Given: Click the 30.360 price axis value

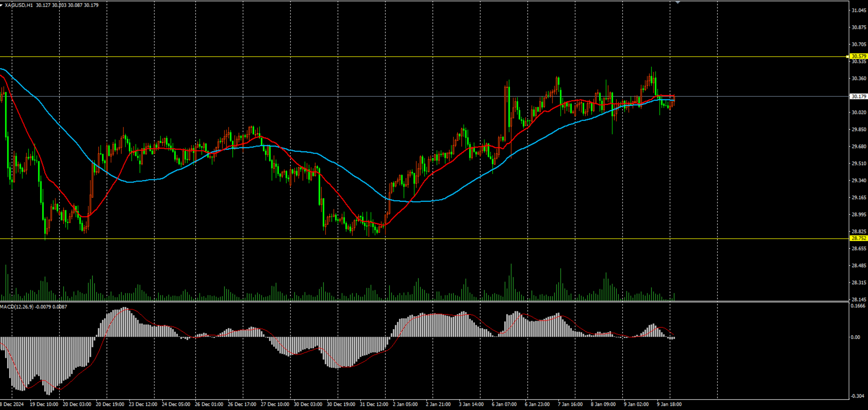Looking at the screenshot, I should pyautogui.click(x=859, y=78).
